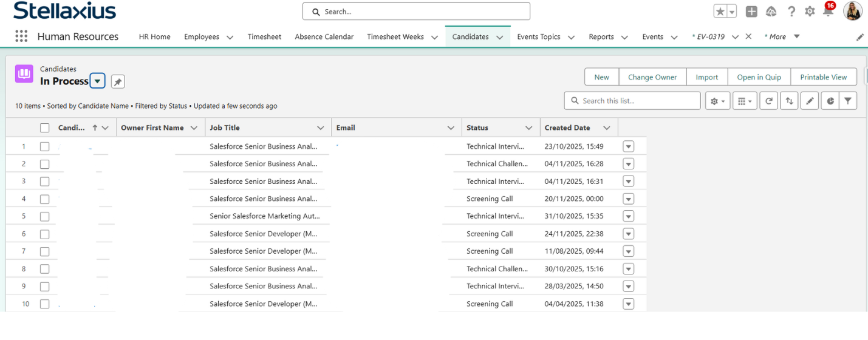Click the New candidate button

point(601,77)
